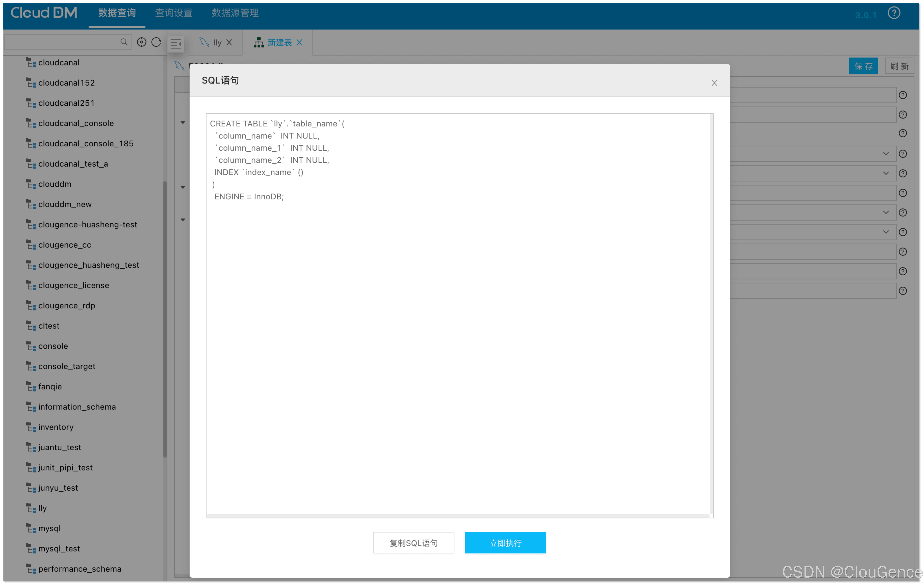The width and height of the screenshot is (924, 586).
Task: Click the search magnifier icon
Action: (124, 42)
